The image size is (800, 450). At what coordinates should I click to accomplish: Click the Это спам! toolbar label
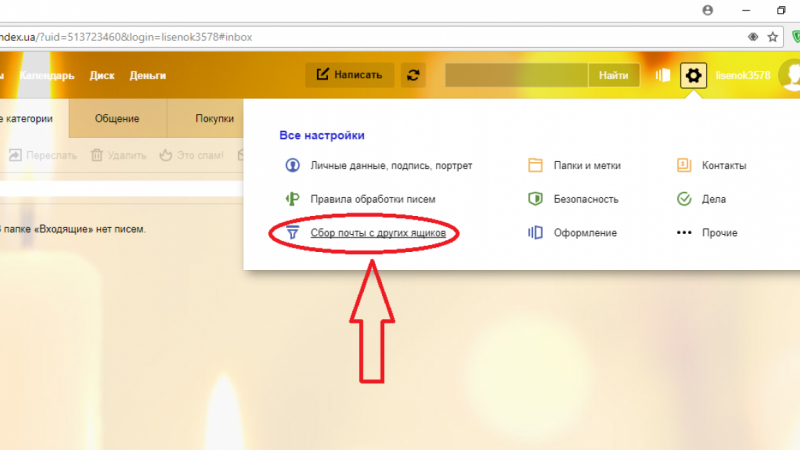coord(200,155)
